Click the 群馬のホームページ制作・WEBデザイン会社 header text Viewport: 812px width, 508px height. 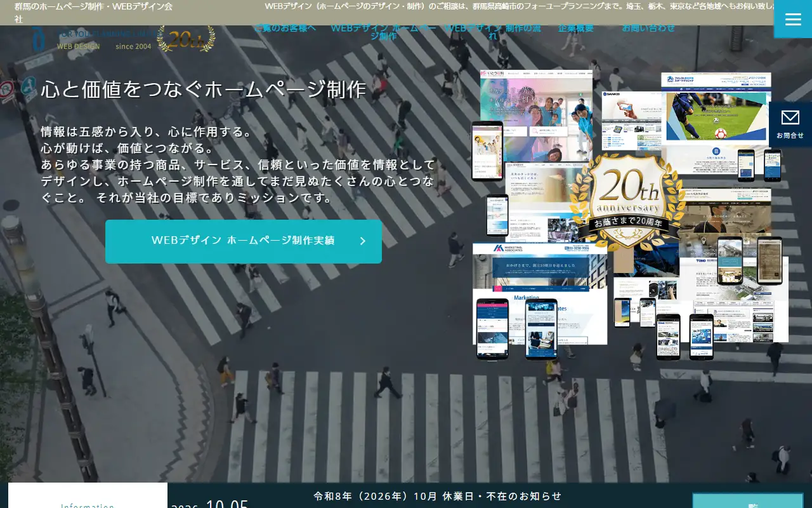pos(93,13)
